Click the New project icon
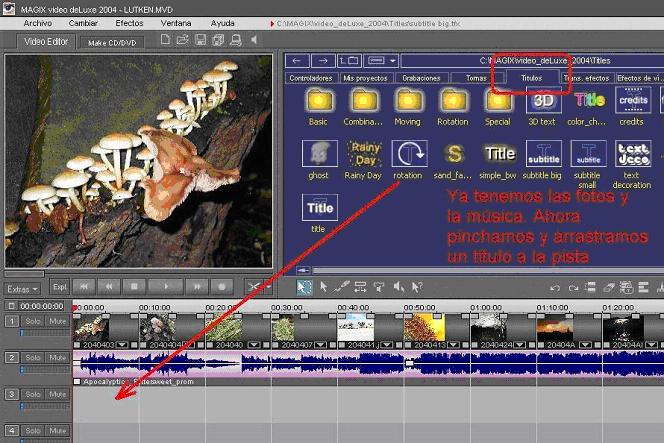This screenshot has width=664, height=443. [166, 40]
